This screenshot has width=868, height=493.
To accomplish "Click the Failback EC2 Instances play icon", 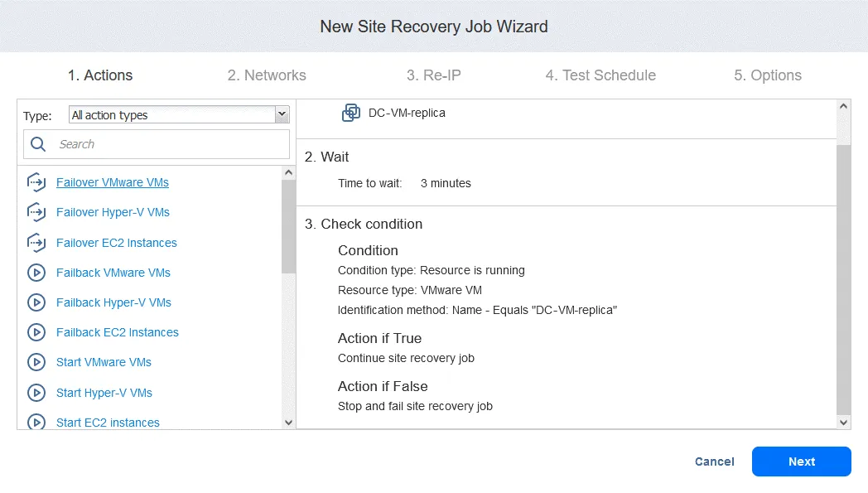I will (36, 332).
